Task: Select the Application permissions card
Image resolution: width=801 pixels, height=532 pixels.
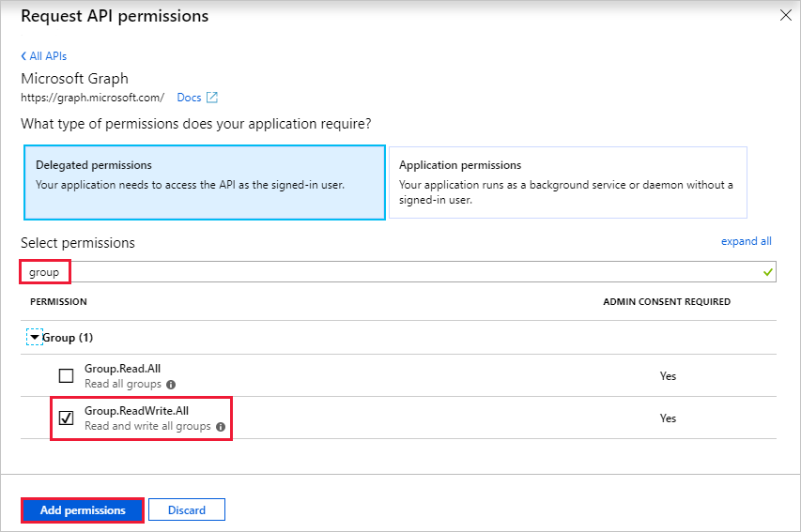Action: [568, 182]
